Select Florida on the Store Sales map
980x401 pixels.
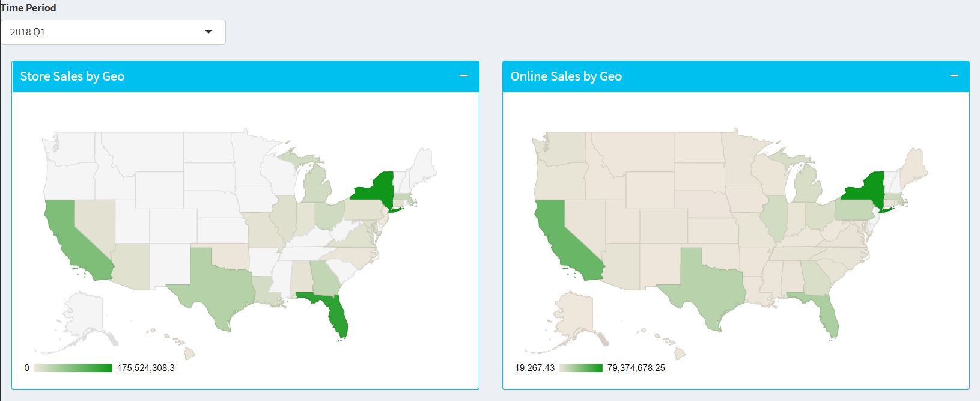point(336,313)
